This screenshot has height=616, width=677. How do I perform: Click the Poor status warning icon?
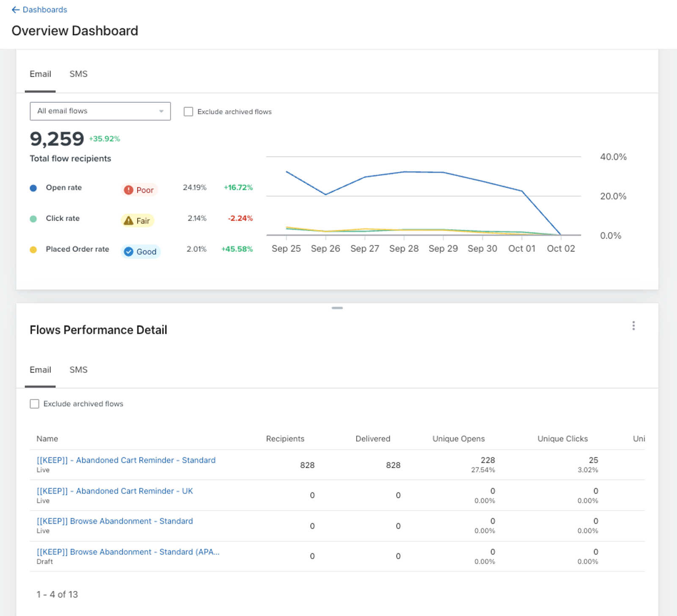point(129,190)
